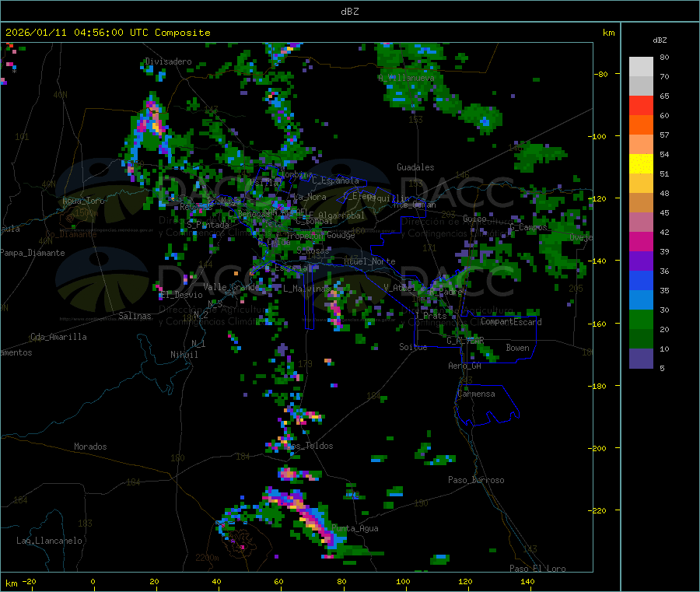The height and width of the screenshot is (592, 700).
Task: Click the dark orange 57-60 dBZ legend swatch
Action: click(x=641, y=125)
